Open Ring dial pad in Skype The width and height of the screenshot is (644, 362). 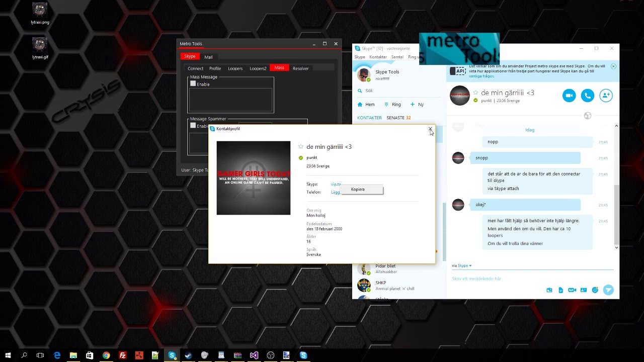click(x=392, y=105)
